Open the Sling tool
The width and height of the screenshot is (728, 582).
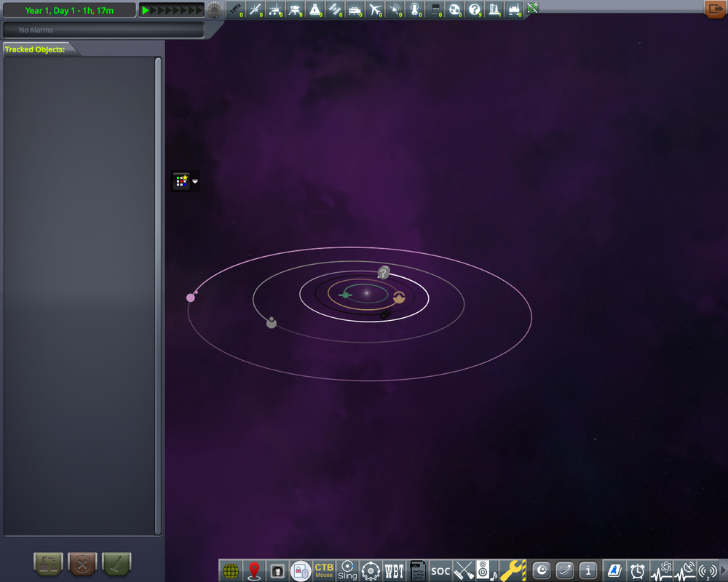point(347,571)
